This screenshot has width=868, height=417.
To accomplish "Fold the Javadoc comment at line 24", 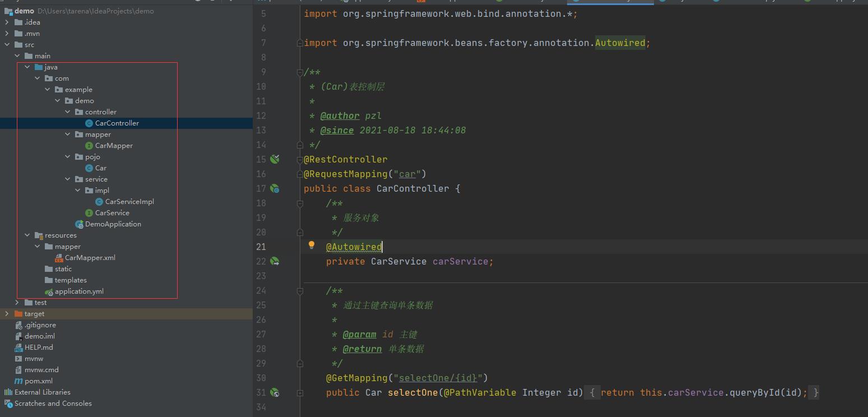I will pos(300,291).
